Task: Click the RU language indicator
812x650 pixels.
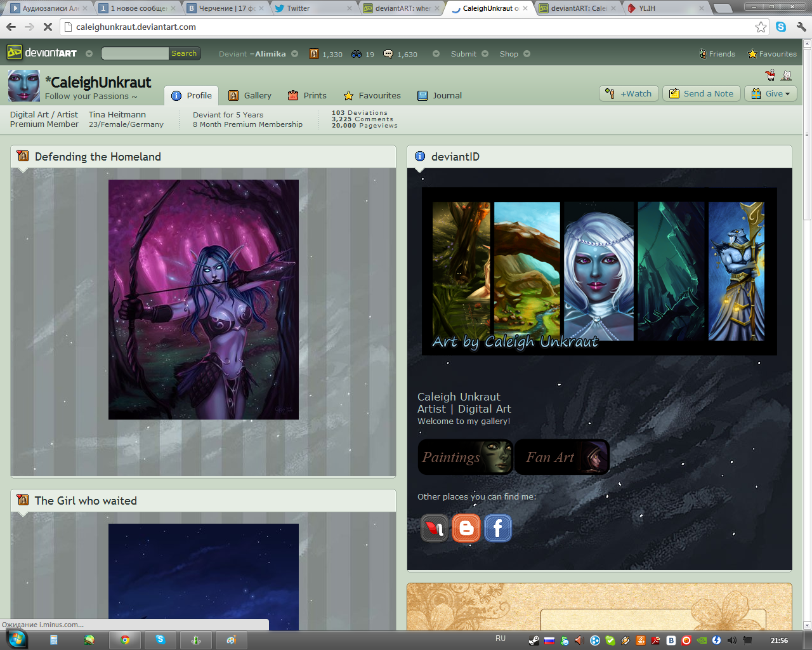Action: point(501,639)
